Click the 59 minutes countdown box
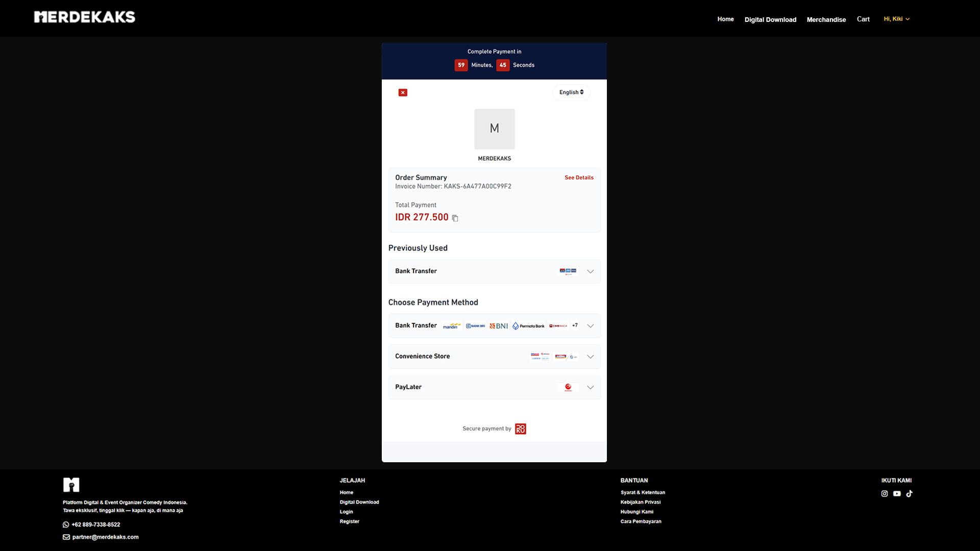 461,65
